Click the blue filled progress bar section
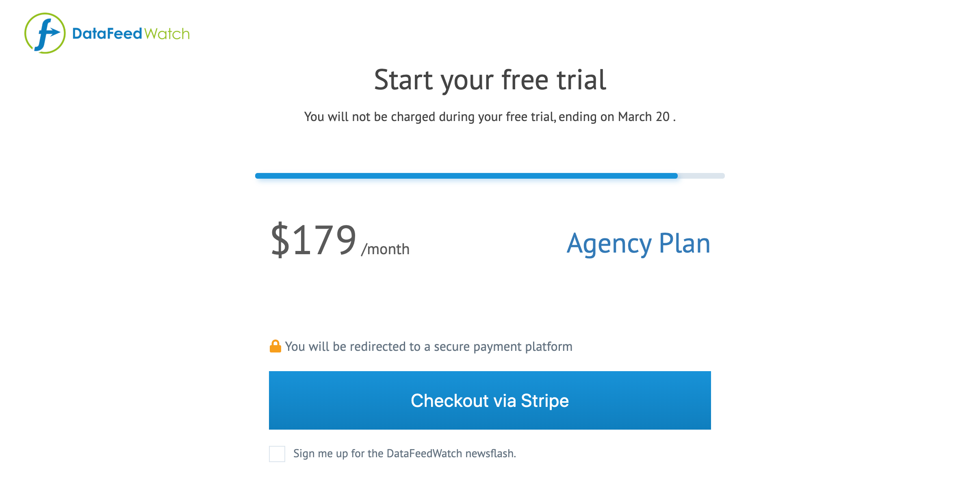The width and height of the screenshot is (980, 495). coord(466,176)
